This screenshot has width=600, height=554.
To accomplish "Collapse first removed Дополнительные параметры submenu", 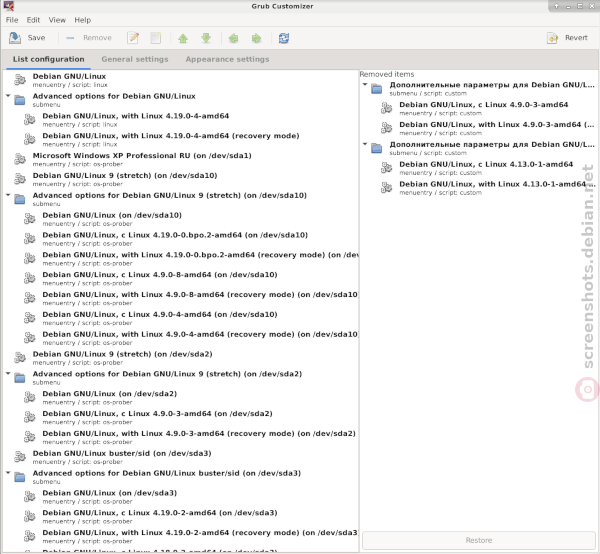I will tap(365, 85).
